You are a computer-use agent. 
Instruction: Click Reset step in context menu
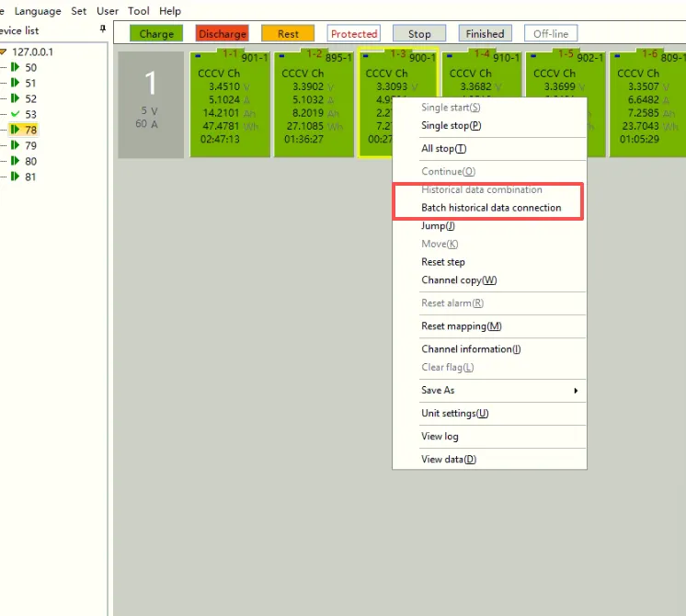coord(489,262)
